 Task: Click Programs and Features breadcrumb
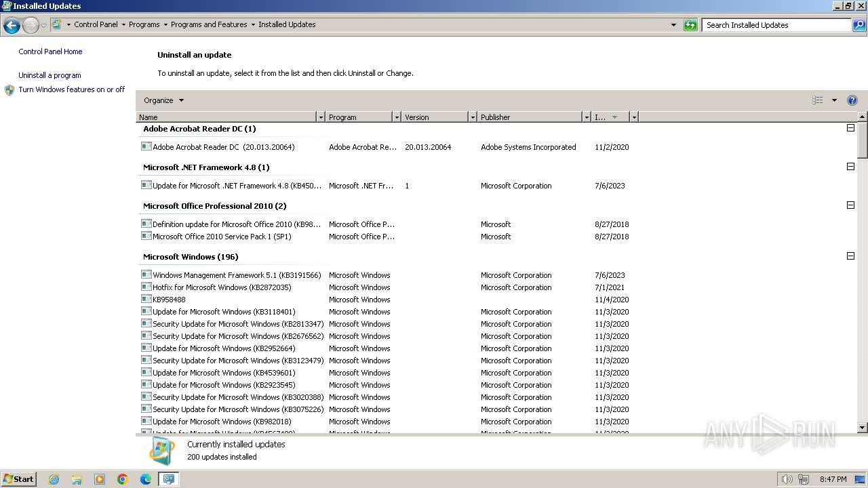pyautogui.click(x=209, y=24)
